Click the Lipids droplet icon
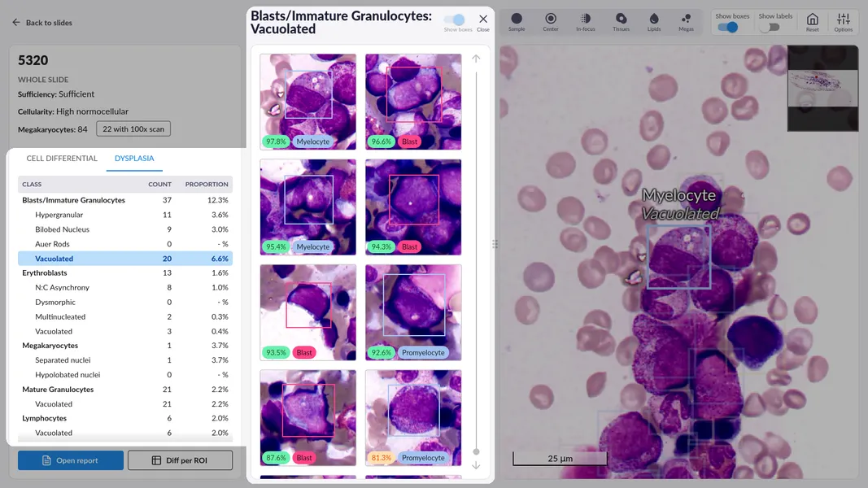The height and width of the screenshot is (488, 868). 654,20
